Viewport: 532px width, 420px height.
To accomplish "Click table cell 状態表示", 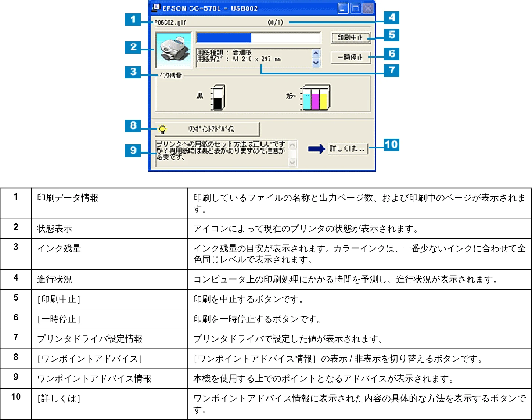I will pyautogui.click(x=109, y=229).
